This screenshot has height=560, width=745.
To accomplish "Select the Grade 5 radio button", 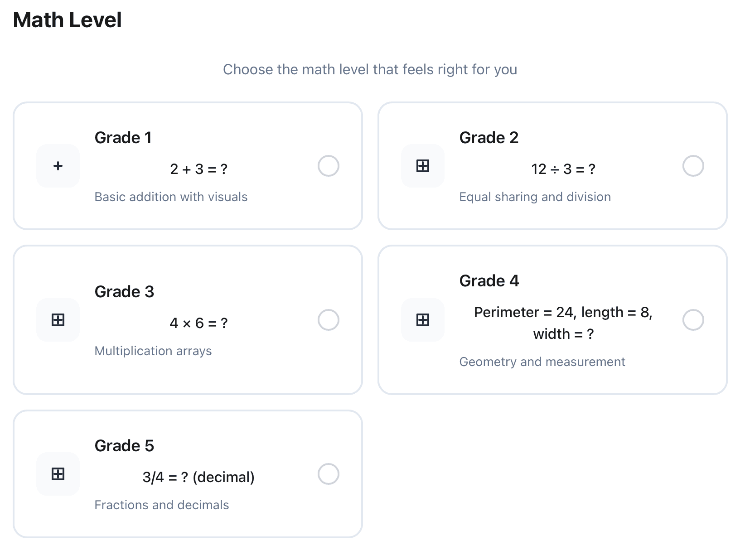I will click(x=329, y=474).
